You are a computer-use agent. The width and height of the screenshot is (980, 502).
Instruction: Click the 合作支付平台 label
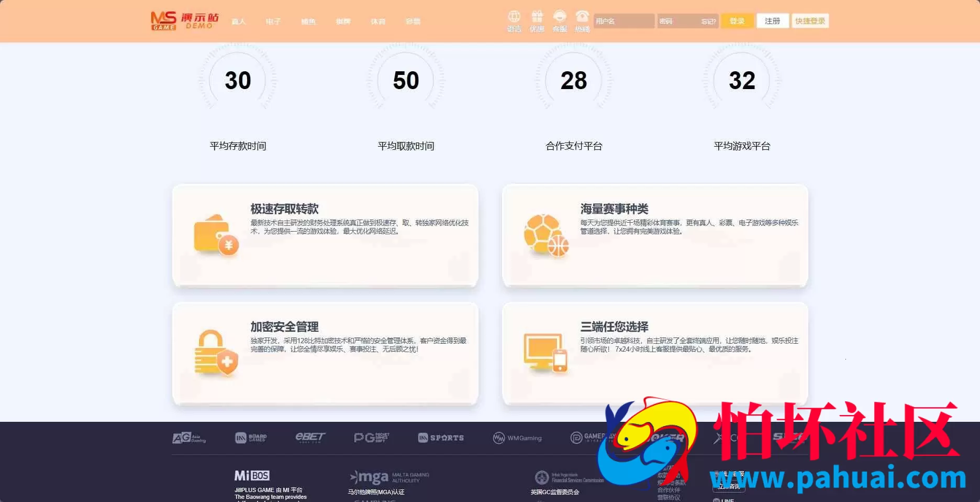click(x=574, y=146)
